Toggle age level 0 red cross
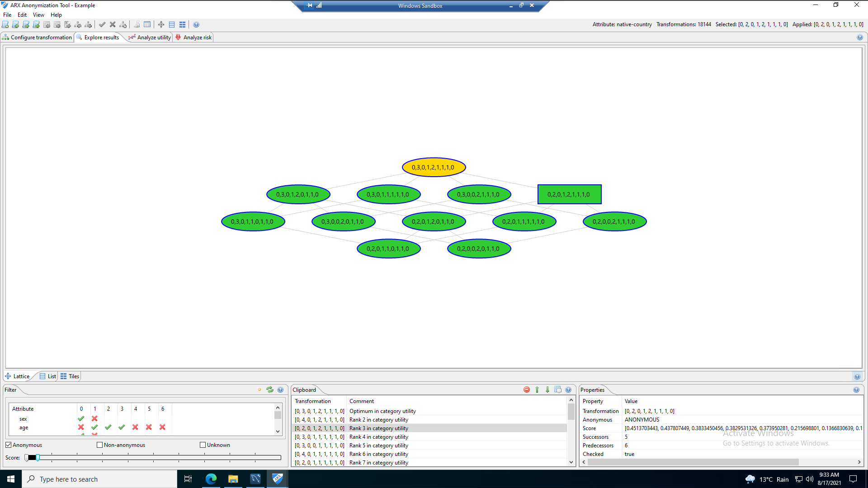Image resolution: width=868 pixels, height=488 pixels. tap(81, 427)
